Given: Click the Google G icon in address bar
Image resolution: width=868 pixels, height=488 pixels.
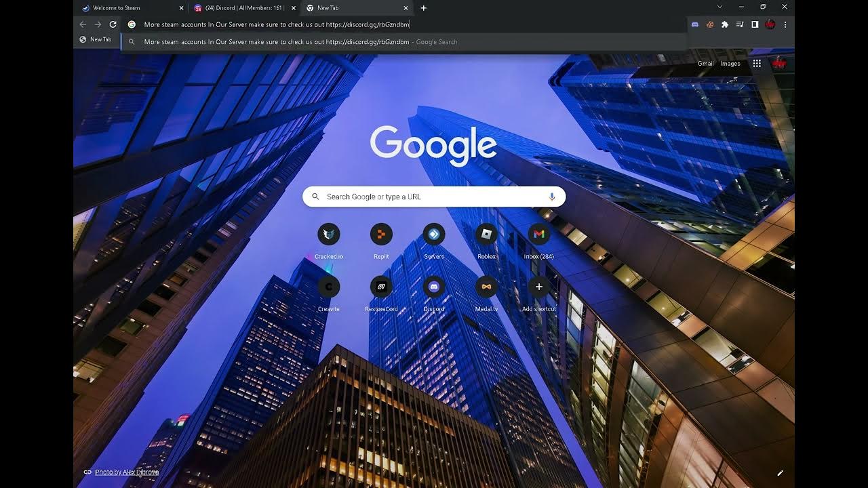Looking at the screenshot, I should click(x=132, y=24).
